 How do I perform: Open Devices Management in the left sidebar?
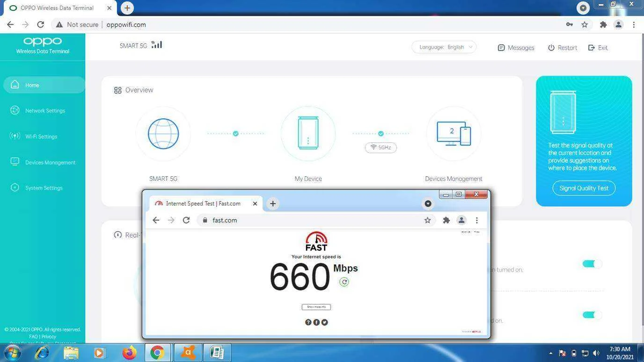(43, 162)
